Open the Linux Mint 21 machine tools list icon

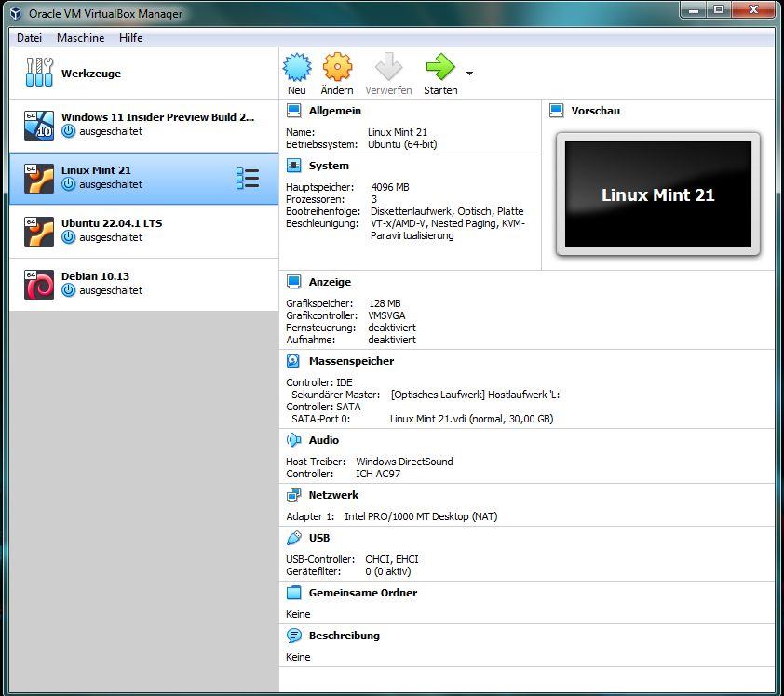248,179
